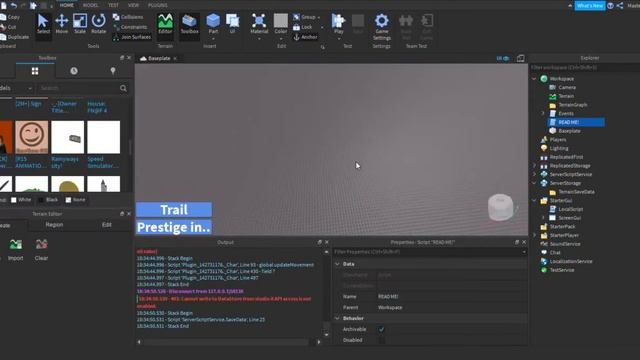Screen dimensions: 640x360
Task: Open Toolbox Recent clock tab
Action: point(74,71)
